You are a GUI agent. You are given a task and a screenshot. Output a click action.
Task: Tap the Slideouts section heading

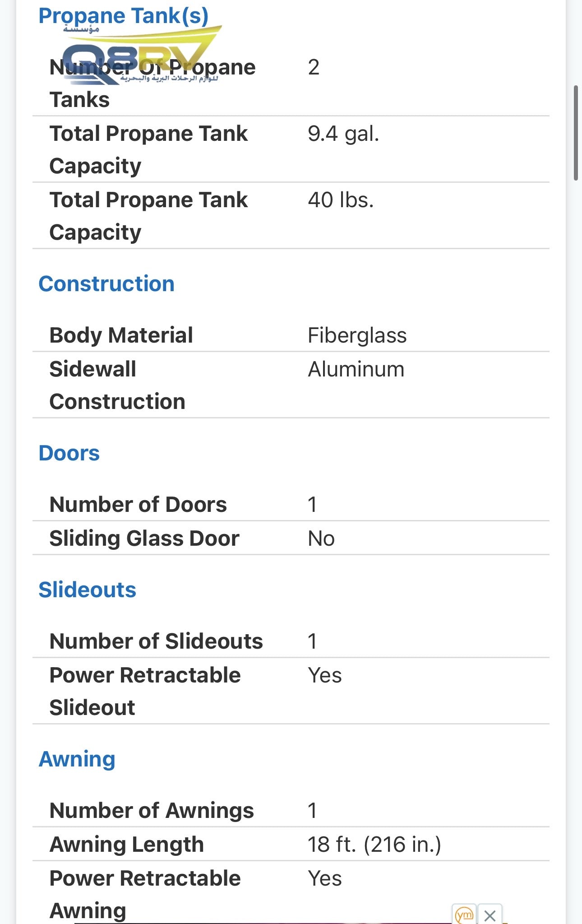[x=87, y=590]
